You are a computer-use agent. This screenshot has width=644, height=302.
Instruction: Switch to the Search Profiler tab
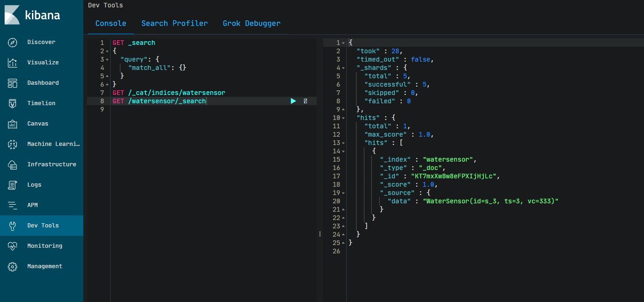click(x=175, y=23)
